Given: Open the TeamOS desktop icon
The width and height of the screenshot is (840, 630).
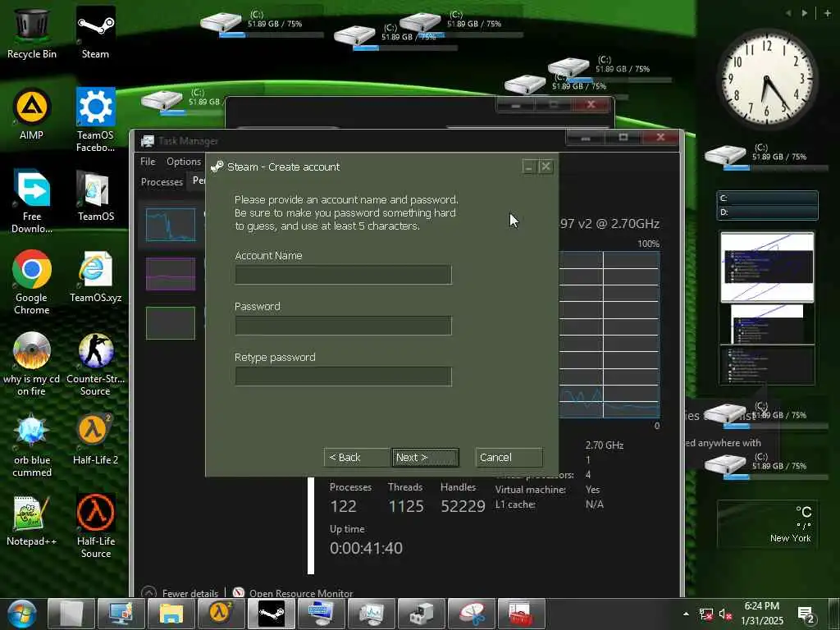Looking at the screenshot, I should [95, 195].
